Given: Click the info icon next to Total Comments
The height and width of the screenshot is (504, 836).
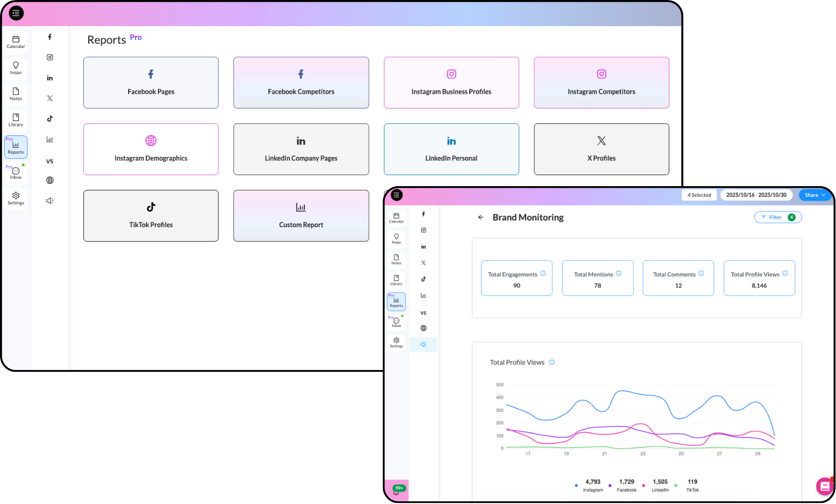Looking at the screenshot, I should [x=701, y=274].
